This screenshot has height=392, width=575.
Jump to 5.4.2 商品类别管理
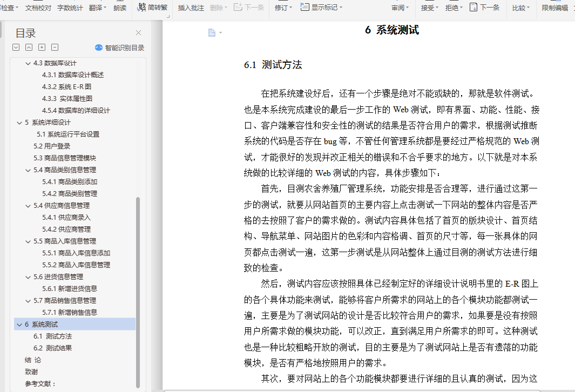click(69, 194)
